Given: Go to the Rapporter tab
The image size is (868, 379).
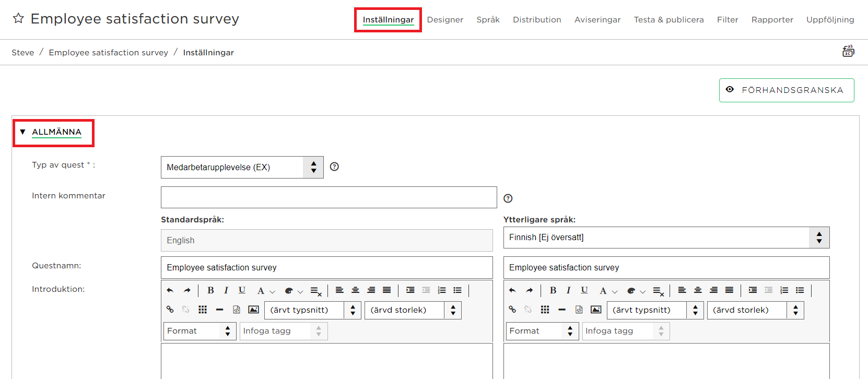Looking at the screenshot, I should point(772,20).
